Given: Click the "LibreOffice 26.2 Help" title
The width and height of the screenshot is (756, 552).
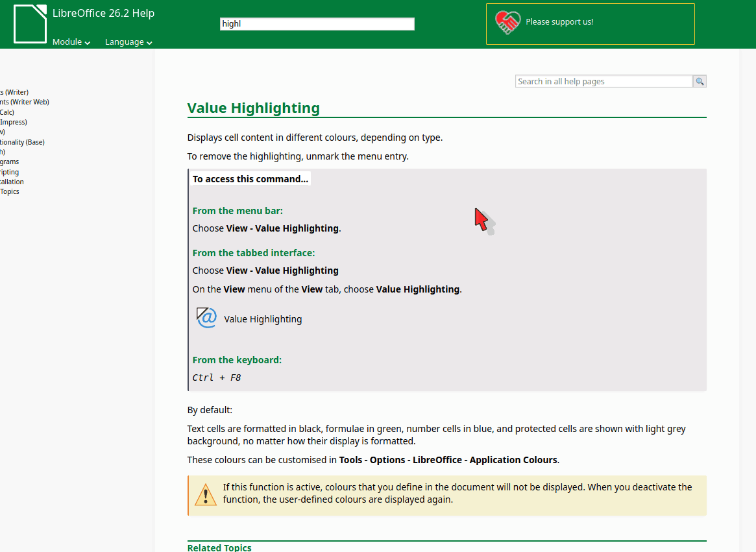Looking at the screenshot, I should click(104, 13).
